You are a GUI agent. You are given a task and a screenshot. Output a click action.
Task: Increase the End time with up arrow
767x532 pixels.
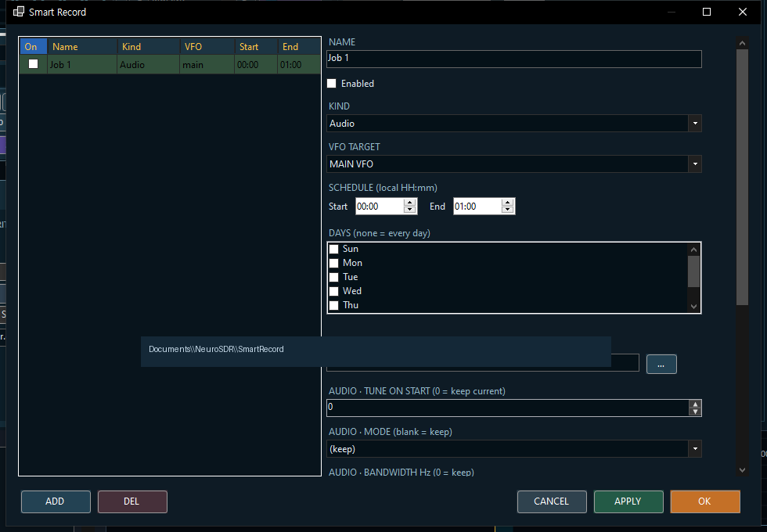pos(508,203)
